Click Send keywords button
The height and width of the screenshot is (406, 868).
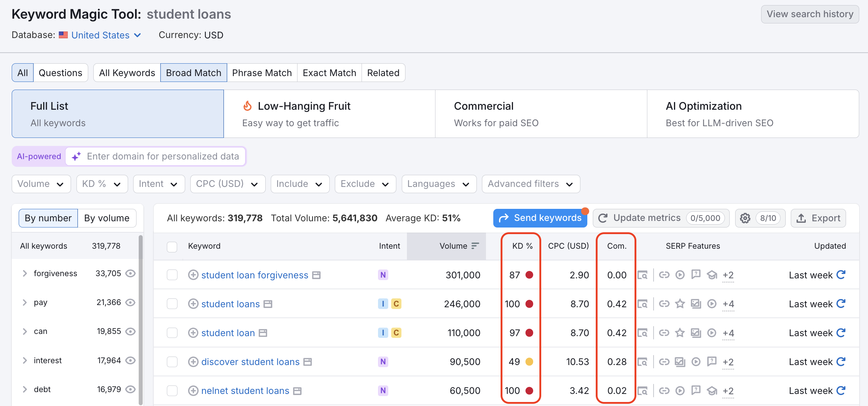click(x=540, y=218)
